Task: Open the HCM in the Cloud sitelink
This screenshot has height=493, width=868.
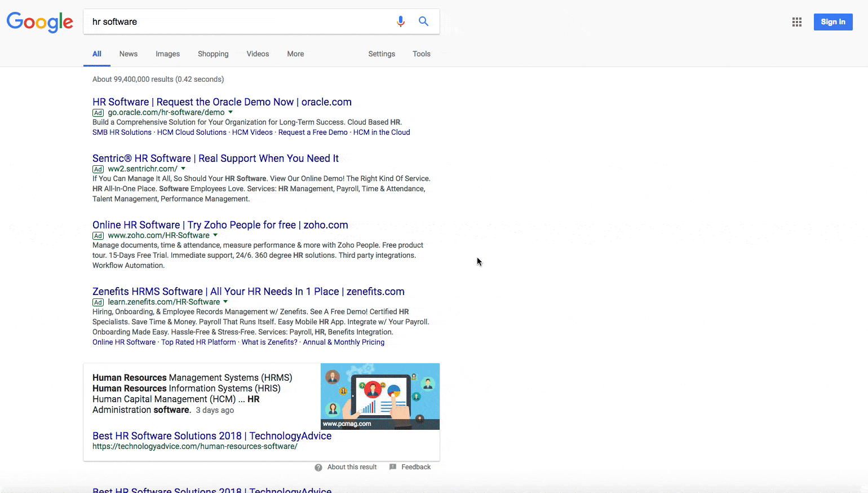Action: [382, 133]
